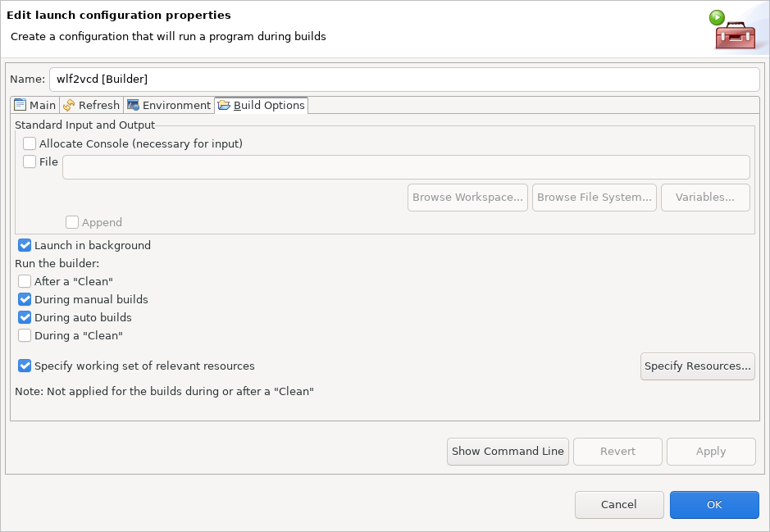Click the "Edit launch configuration properties" heading
The image size is (770, 532).
pos(119,16)
